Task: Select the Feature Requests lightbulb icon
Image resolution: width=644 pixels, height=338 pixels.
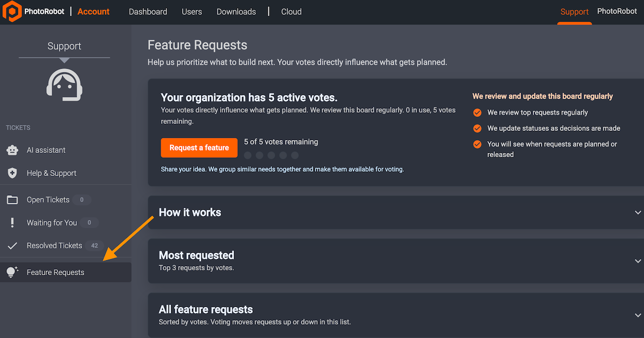Action: (x=12, y=272)
